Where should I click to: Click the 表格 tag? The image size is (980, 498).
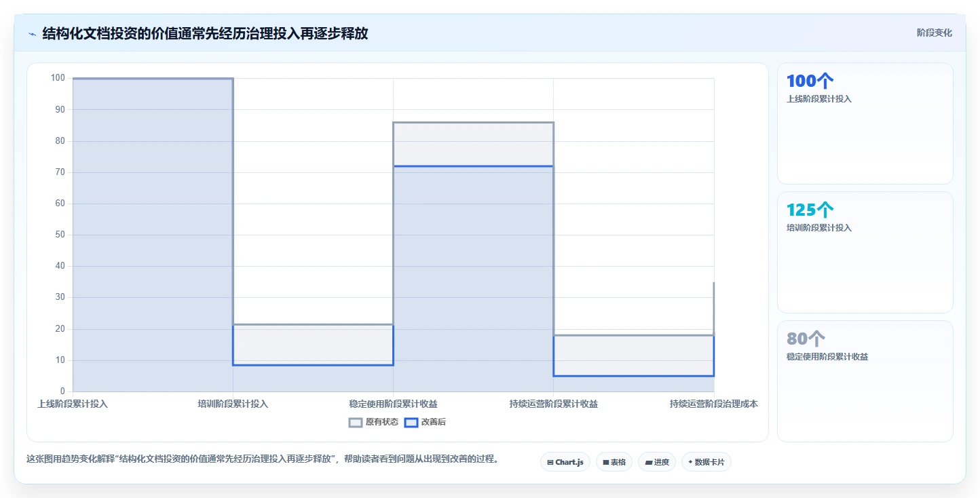pos(614,462)
